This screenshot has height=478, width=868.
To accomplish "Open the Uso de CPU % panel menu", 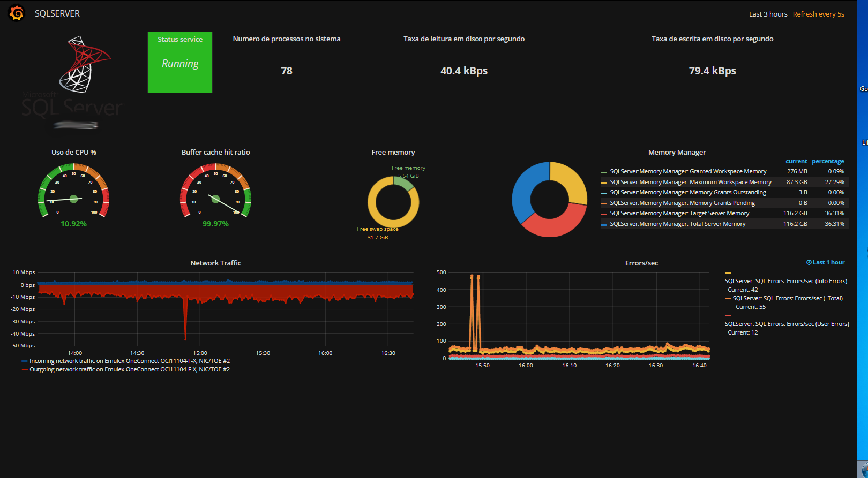I will [74, 153].
